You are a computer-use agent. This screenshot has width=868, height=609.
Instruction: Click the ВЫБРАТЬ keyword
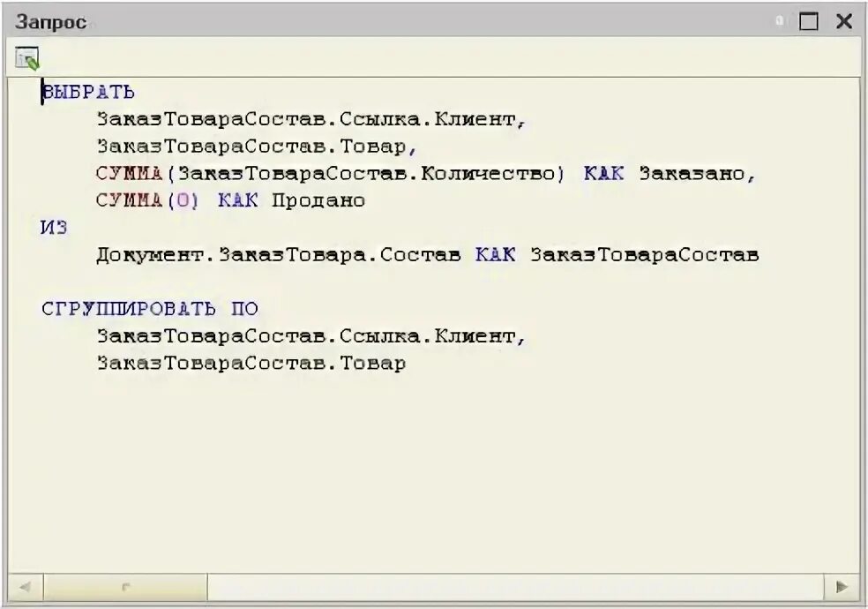(x=88, y=92)
